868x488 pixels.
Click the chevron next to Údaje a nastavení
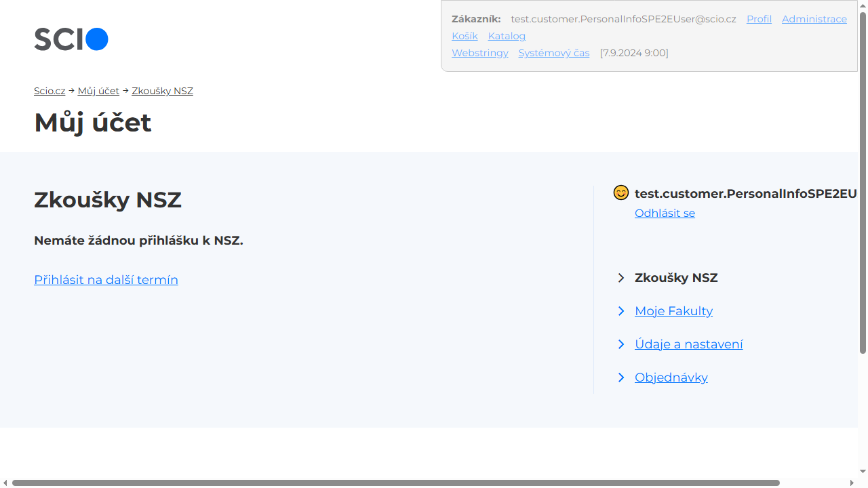(x=621, y=344)
